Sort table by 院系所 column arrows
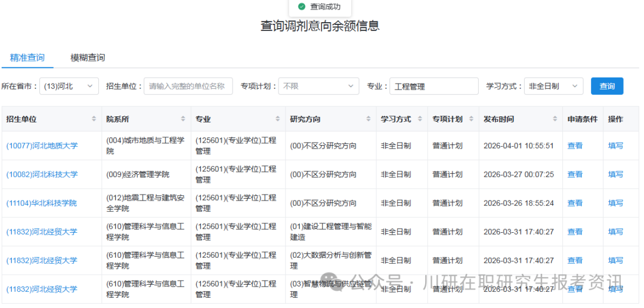This screenshot has height=308, width=644. [x=183, y=119]
